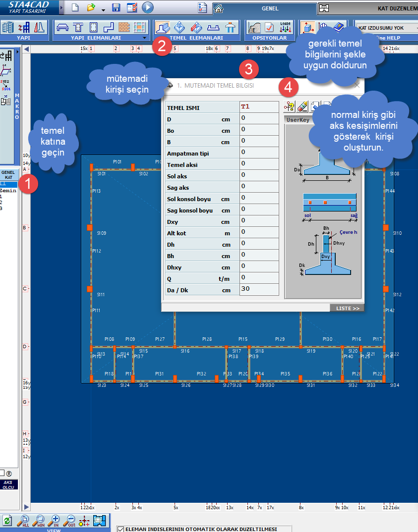Open the KAT IZDUSUMU YOK dropdown
This screenshot has width=418, height=532.
pyautogui.click(x=387, y=28)
